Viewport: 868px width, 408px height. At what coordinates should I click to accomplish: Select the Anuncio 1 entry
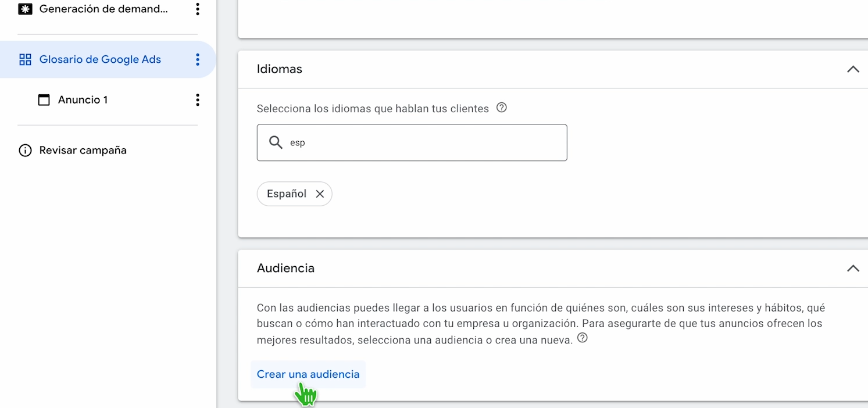point(83,100)
